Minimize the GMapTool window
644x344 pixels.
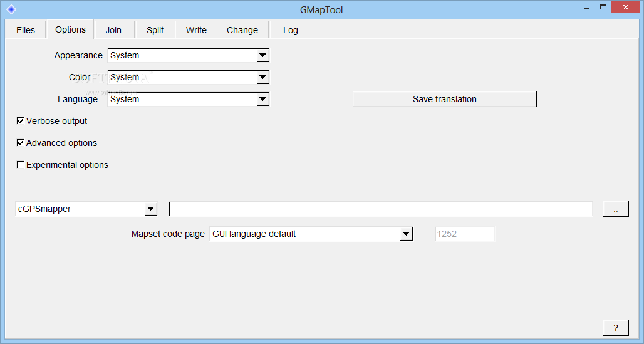(x=586, y=8)
